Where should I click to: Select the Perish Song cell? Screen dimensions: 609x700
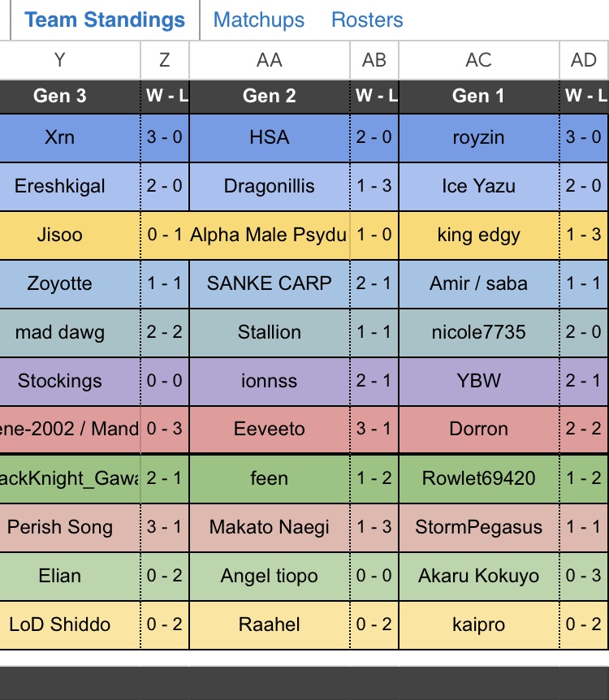[x=59, y=527]
